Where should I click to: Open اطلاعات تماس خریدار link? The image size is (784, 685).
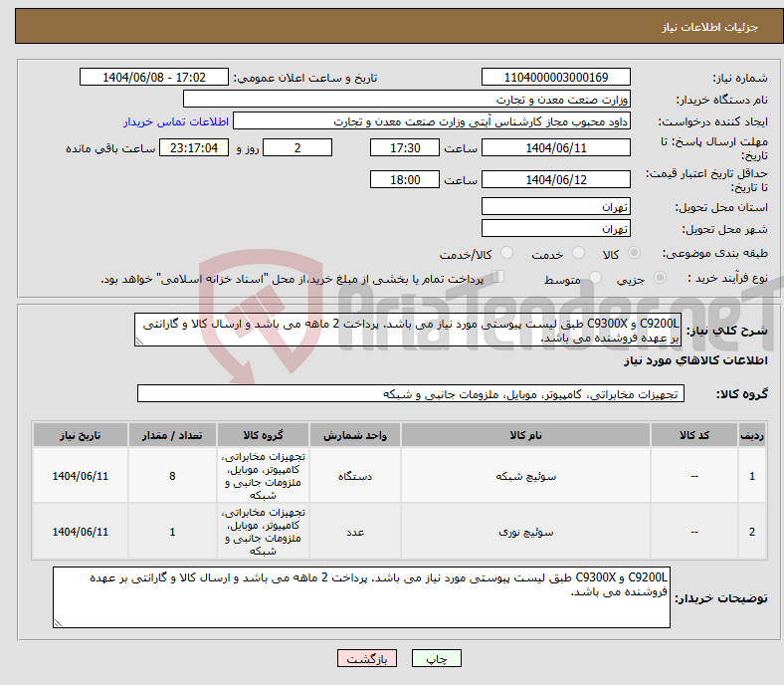pyautogui.click(x=176, y=121)
